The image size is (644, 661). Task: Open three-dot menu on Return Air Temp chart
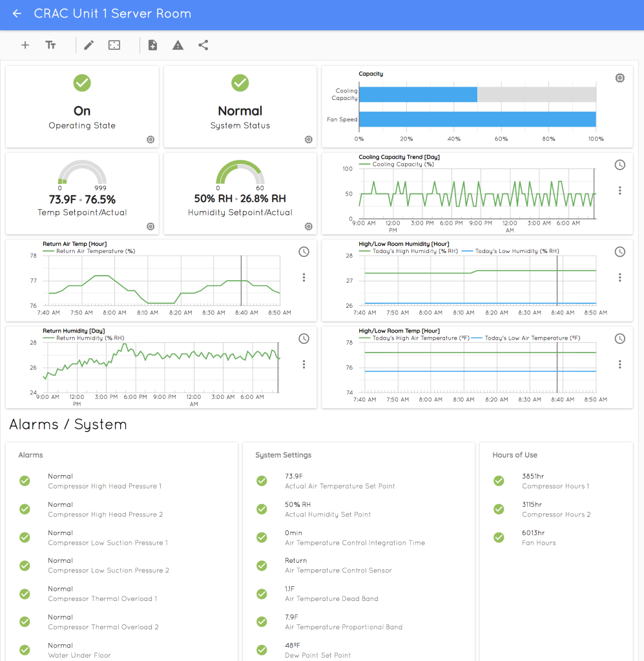(x=304, y=278)
